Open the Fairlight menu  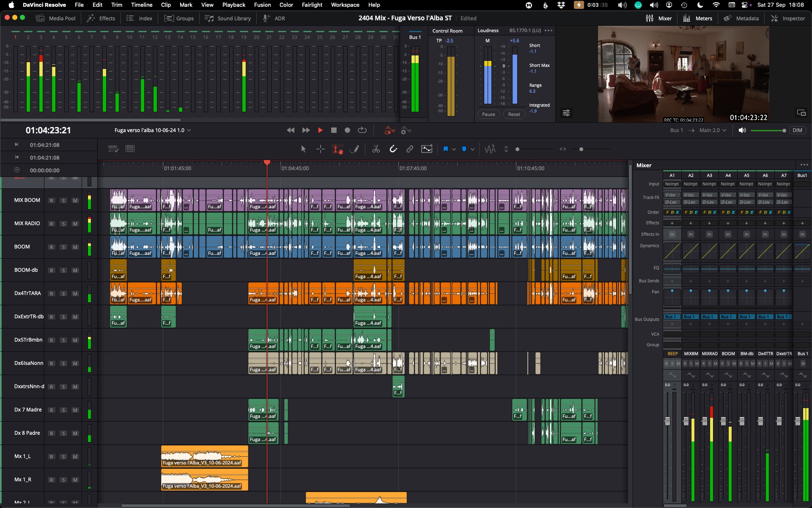312,5
